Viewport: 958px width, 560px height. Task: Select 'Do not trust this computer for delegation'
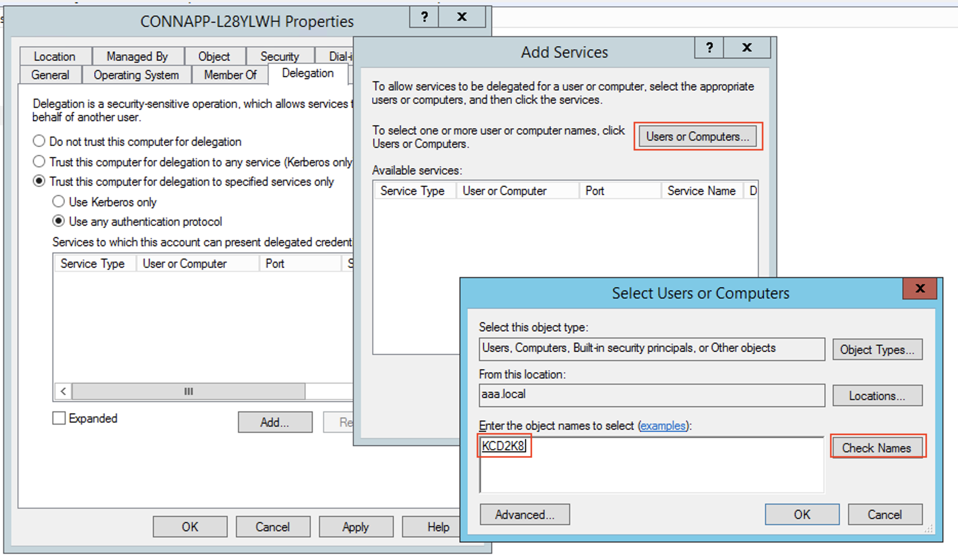pyautogui.click(x=39, y=141)
